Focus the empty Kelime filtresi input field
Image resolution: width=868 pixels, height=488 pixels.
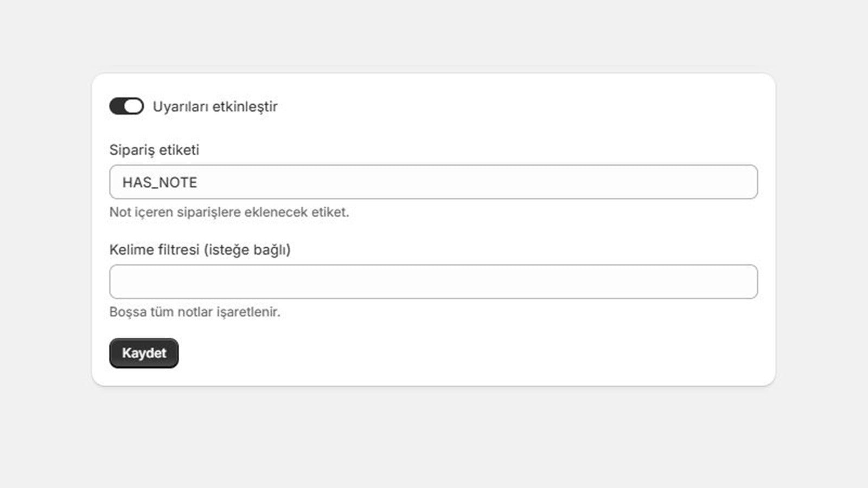pos(433,282)
